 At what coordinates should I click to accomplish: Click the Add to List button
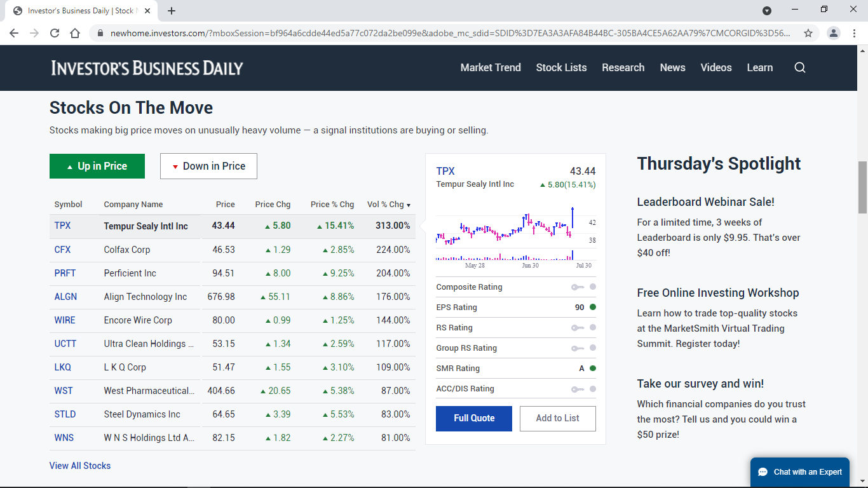(x=558, y=419)
